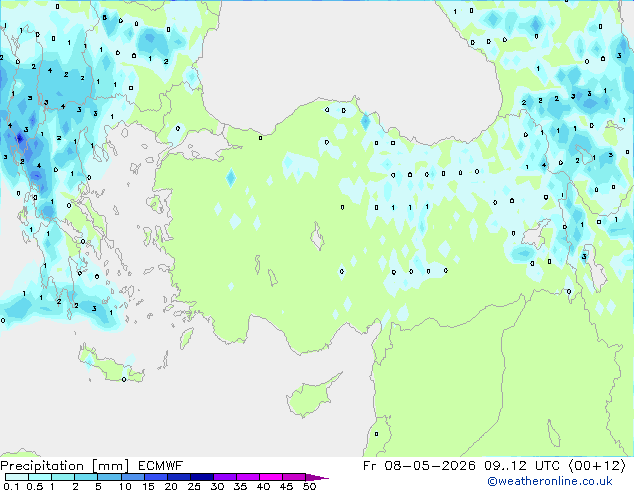Click the large lake in central Turkey
Screen dimensions: 634x490
317,237
